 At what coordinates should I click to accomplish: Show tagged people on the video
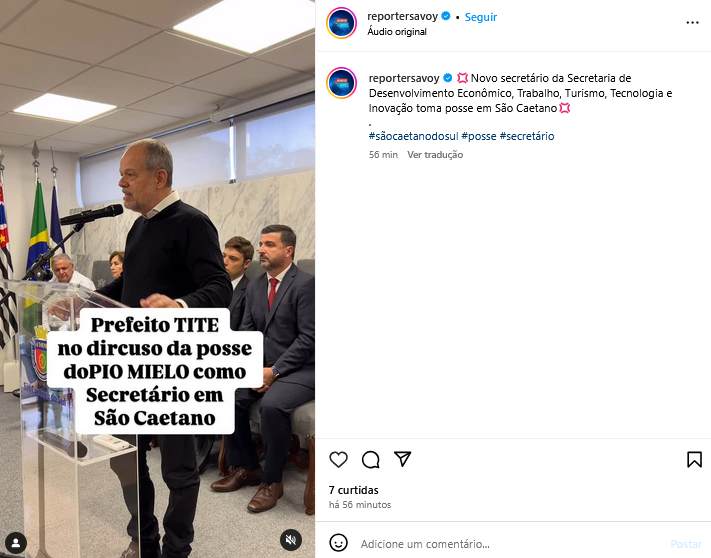point(16,543)
